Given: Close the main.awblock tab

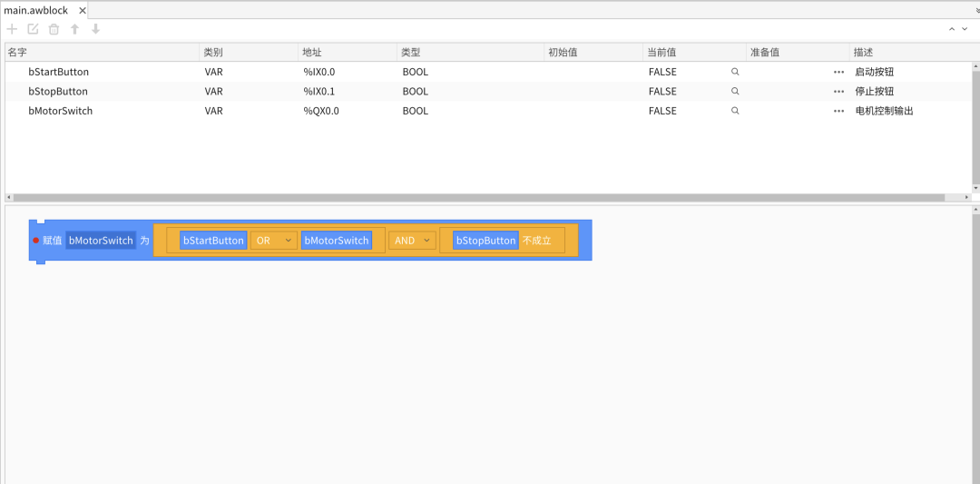Looking at the screenshot, I should 82,11.
